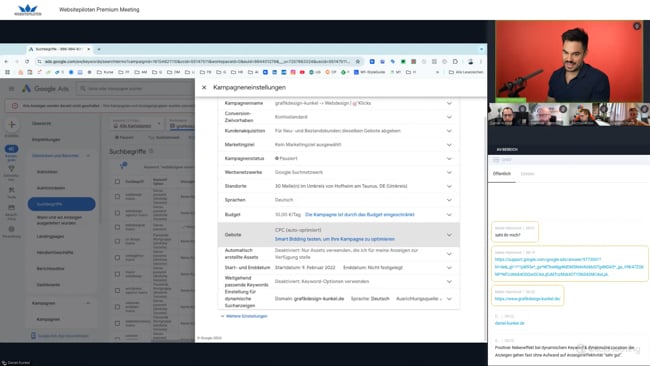Open the support.google.com link in chat
The width and height of the screenshot is (650, 366).
pos(569,267)
